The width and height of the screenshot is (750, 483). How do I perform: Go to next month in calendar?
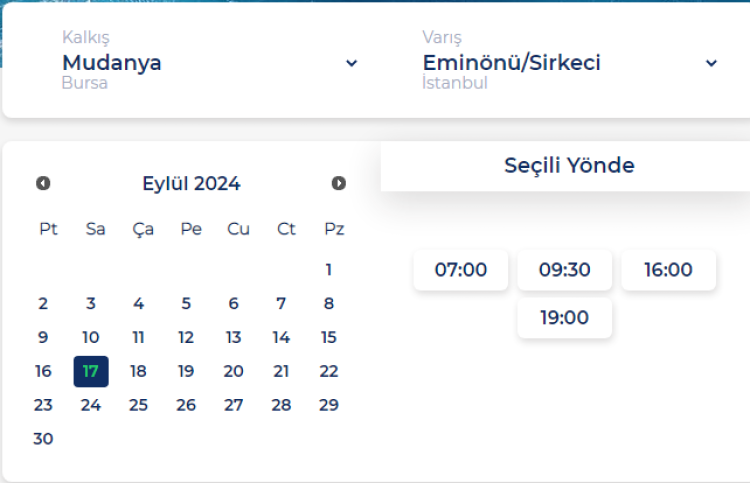pos(339,183)
